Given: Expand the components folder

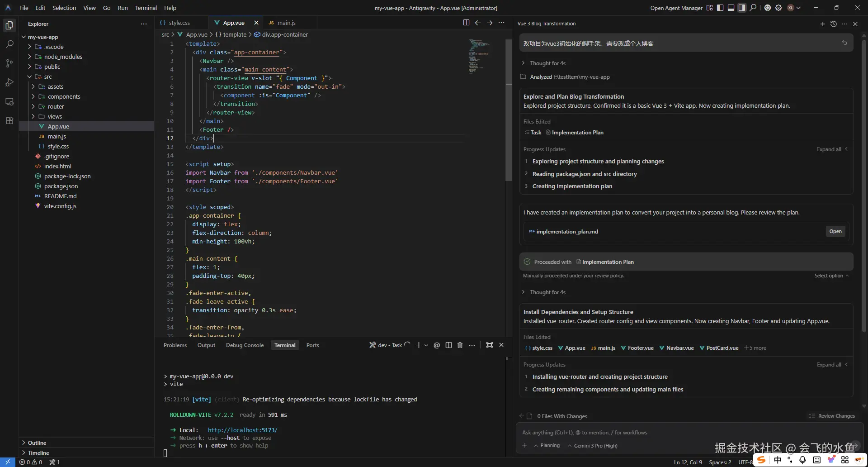Looking at the screenshot, I should (x=64, y=96).
